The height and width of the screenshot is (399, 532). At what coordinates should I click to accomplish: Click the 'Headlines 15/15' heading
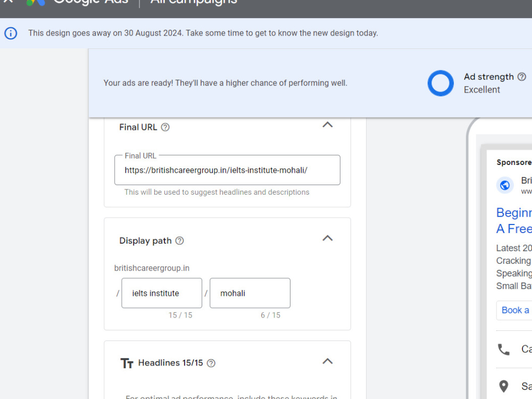pos(170,363)
